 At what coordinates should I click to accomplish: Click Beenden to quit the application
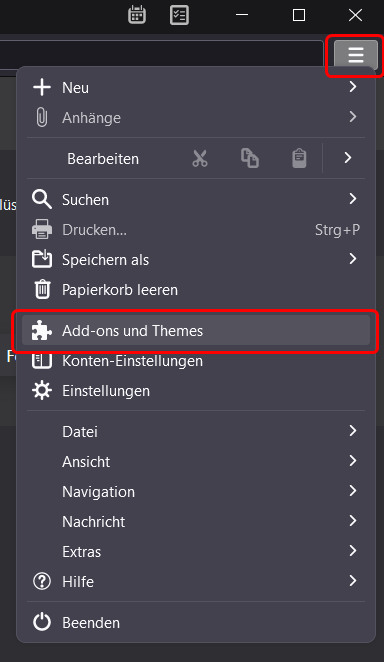click(x=196, y=622)
